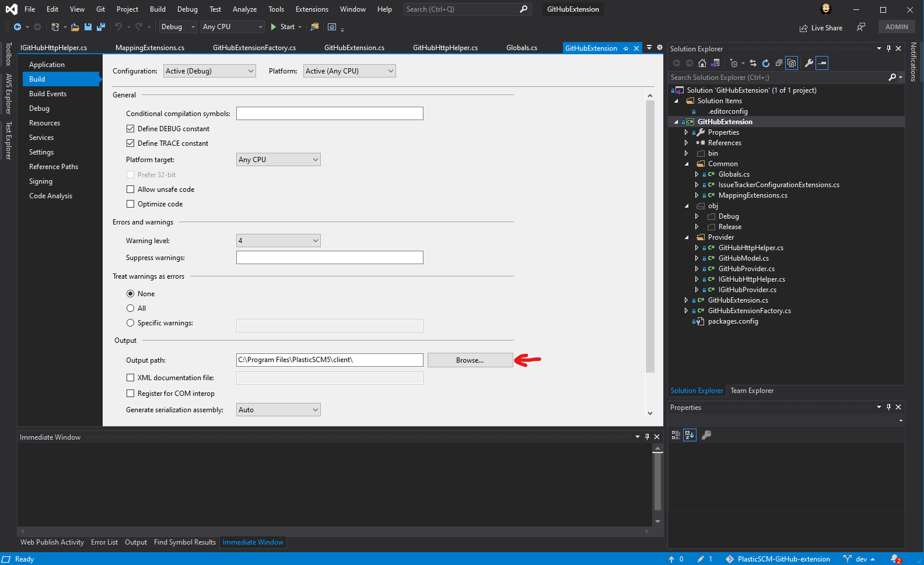Click the Find in Files icon
The height and width of the screenshot is (565, 924).
point(314,27)
